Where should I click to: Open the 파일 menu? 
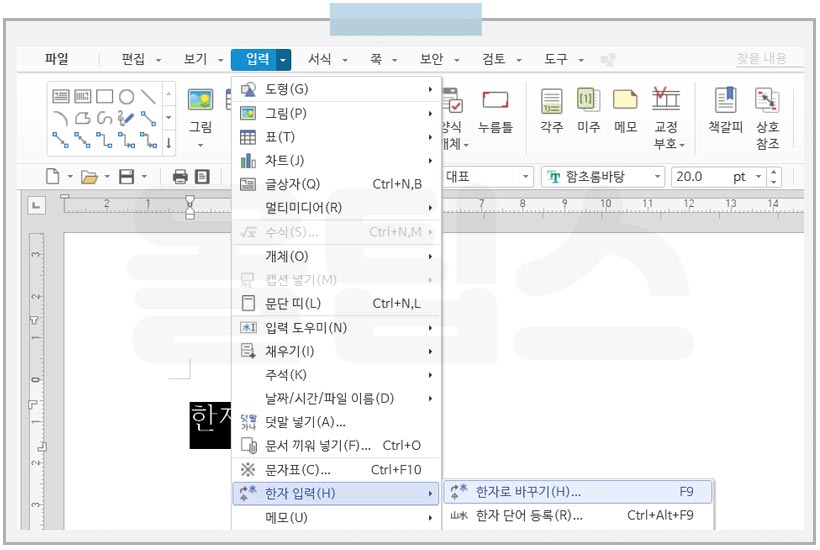pos(56,59)
